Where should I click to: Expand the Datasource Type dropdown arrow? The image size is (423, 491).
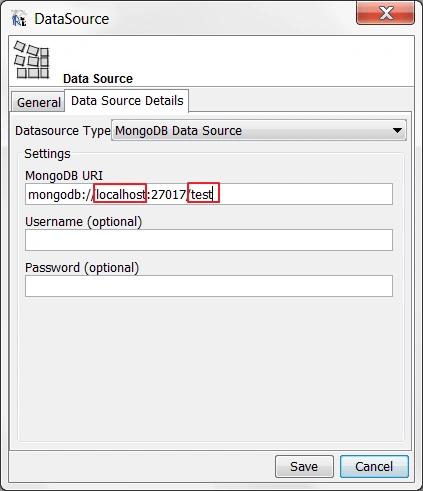click(x=397, y=130)
